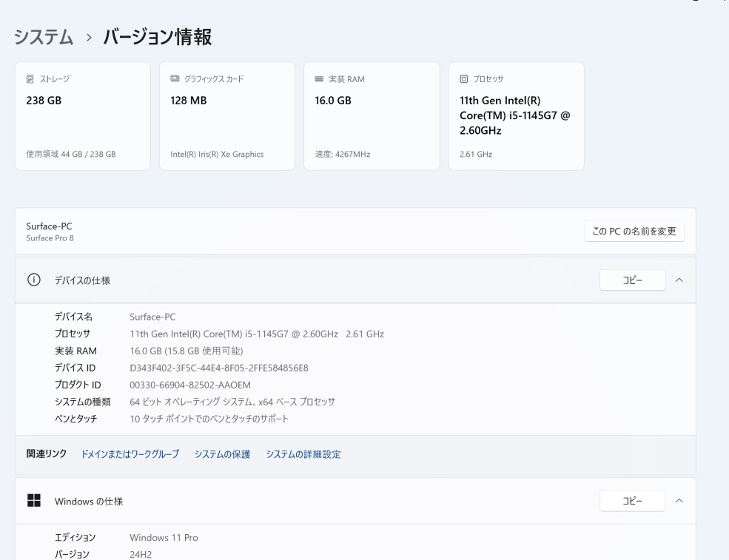Open the グラフィックス カード 128 MB card

tap(227, 116)
